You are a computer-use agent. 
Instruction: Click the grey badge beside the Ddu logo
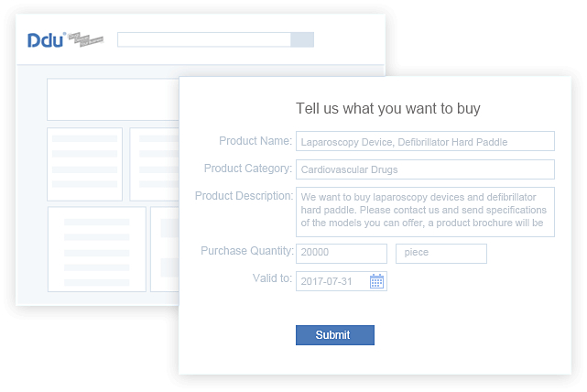click(x=84, y=40)
